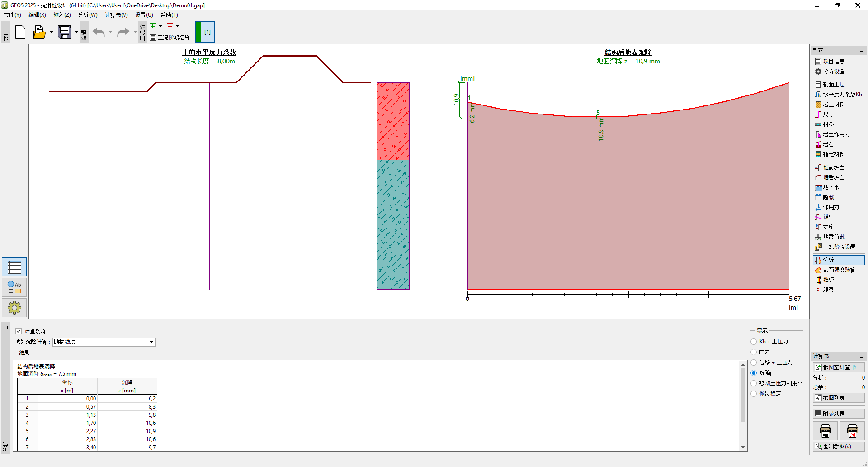The image size is (868, 467).
Task: Open the 设置(U) menu
Action: tap(144, 15)
